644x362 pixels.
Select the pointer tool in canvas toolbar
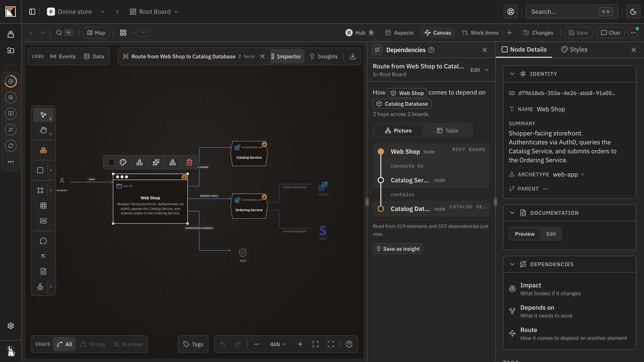point(43,115)
